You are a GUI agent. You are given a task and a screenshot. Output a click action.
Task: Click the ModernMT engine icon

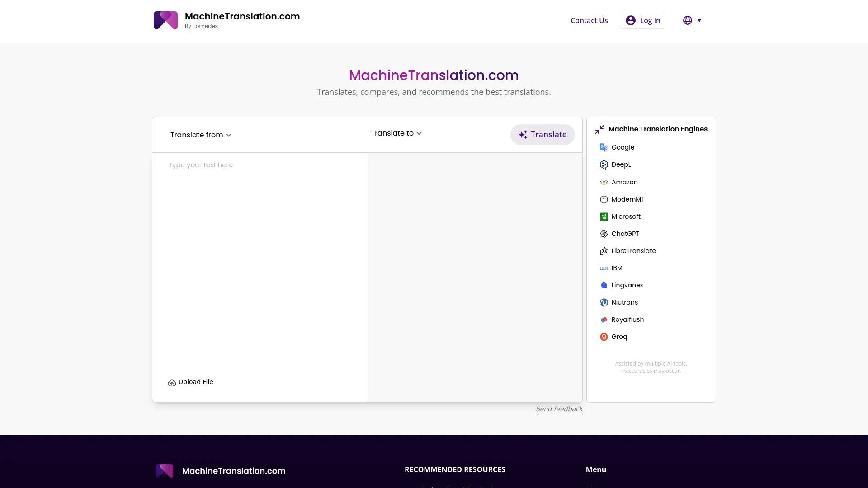[604, 199]
